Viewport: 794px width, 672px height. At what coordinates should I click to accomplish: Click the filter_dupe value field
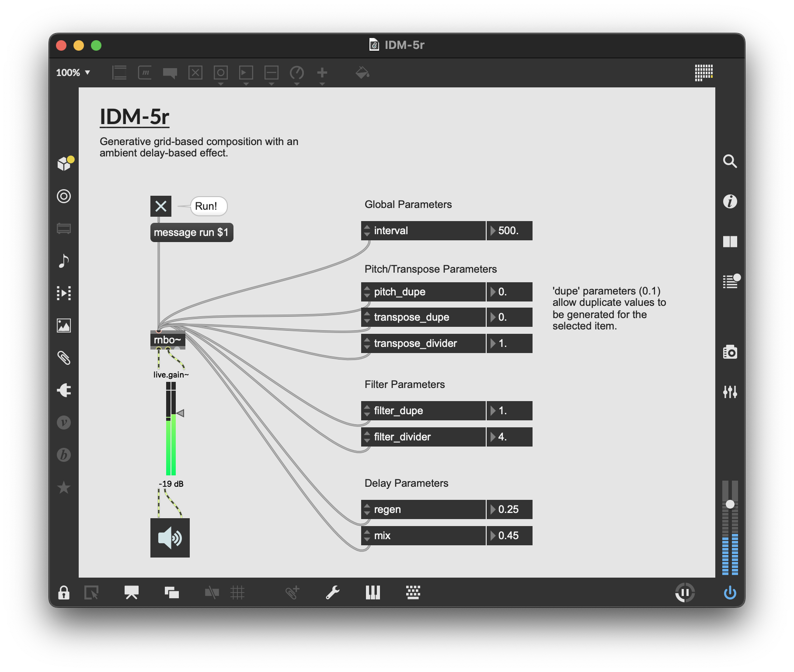point(509,411)
